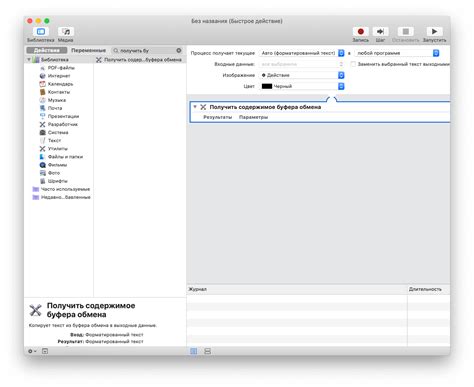Show the log list view button
This screenshot has width=474, height=387.
[193, 351]
